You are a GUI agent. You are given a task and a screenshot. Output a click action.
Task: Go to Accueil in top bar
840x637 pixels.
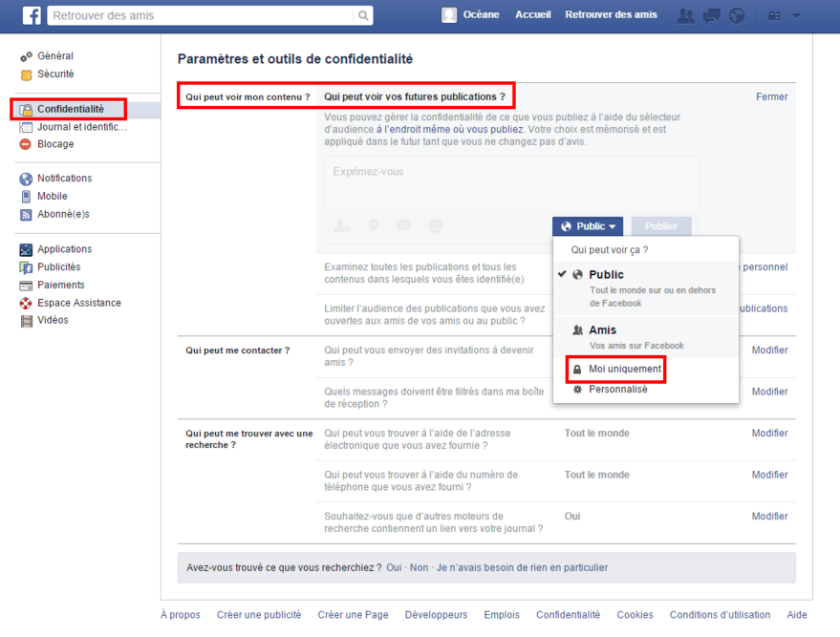click(532, 15)
